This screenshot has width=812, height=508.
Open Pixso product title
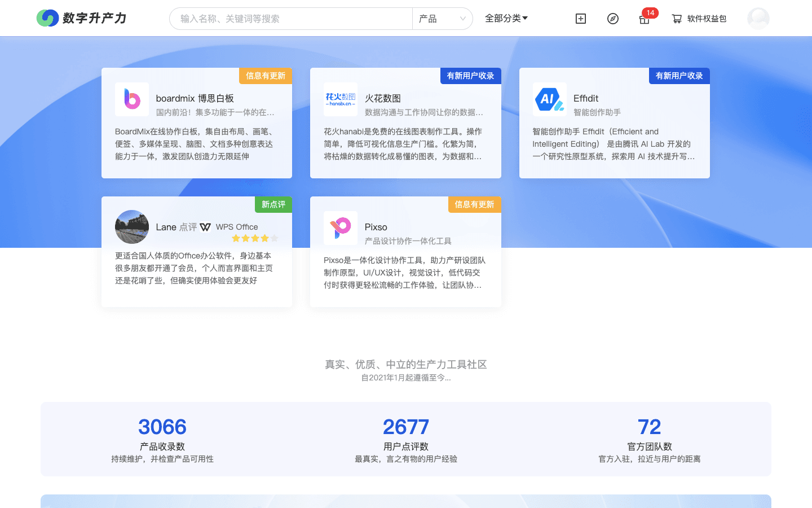[376, 227]
